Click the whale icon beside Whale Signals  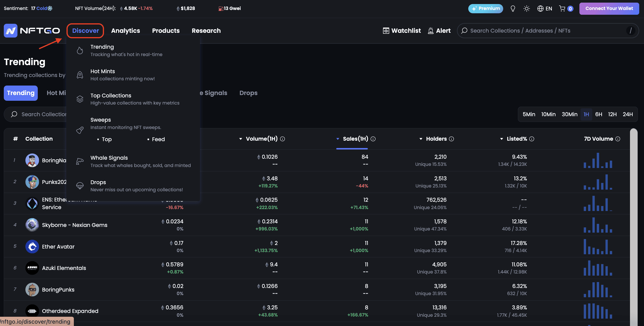click(x=80, y=161)
